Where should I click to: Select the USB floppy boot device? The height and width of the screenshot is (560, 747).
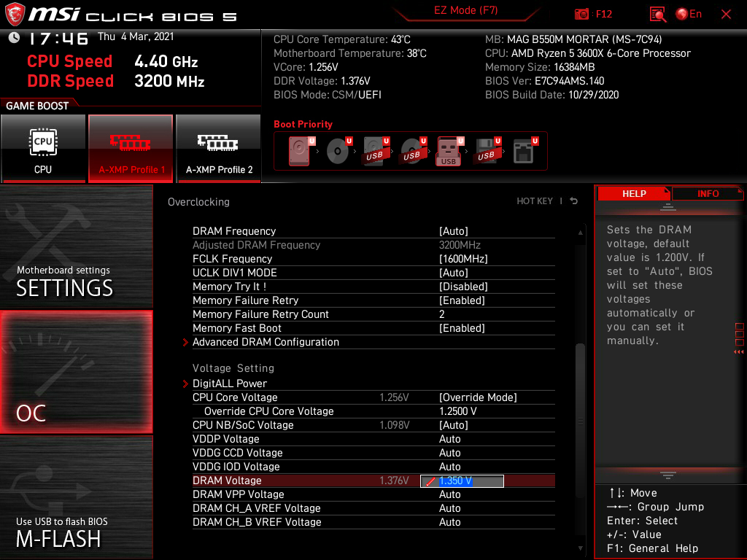coord(487,151)
